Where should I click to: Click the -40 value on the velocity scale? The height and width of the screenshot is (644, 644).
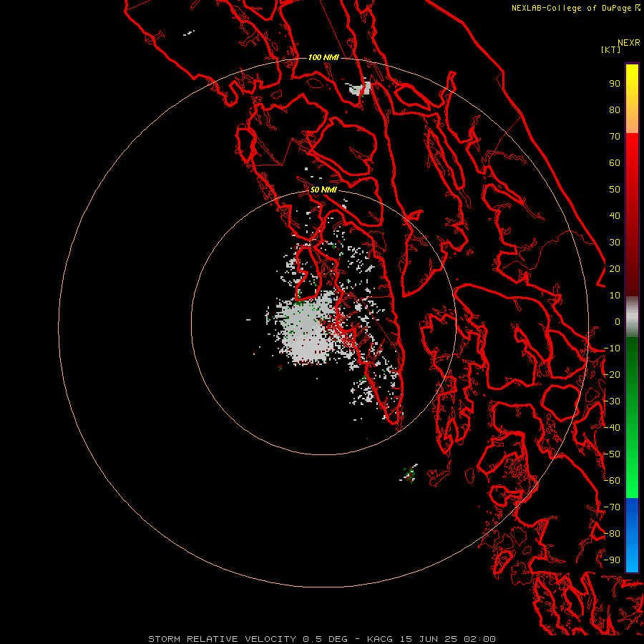tap(612, 428)
